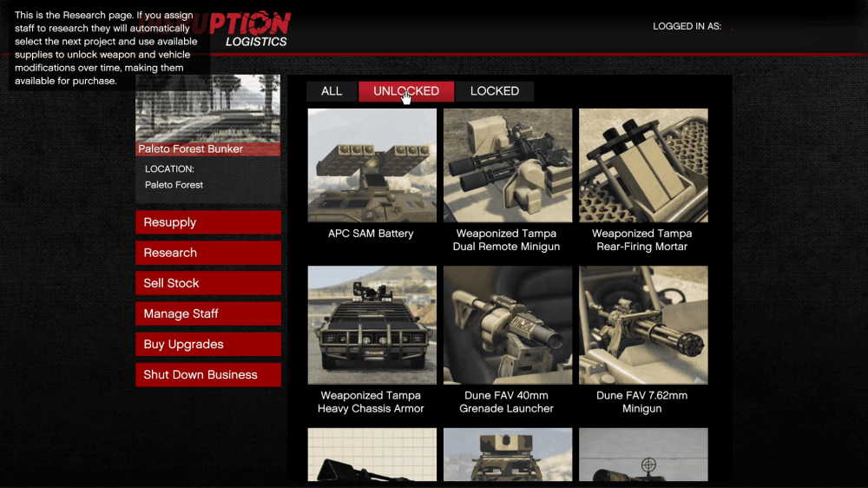This screenshot has height=488, width=868.
Task: Click the Paleto Forest Bunker image
Action: pos(208,109)
